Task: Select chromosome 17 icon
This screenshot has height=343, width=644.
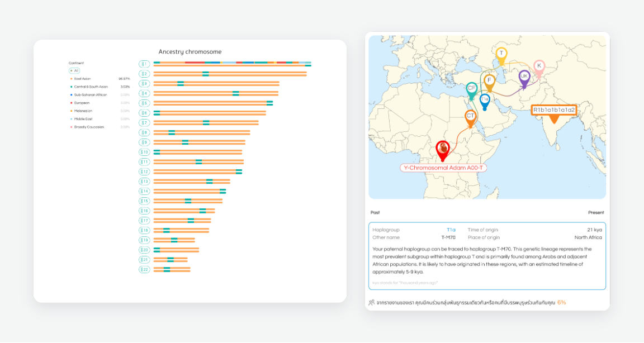Action: coord(144,220)
